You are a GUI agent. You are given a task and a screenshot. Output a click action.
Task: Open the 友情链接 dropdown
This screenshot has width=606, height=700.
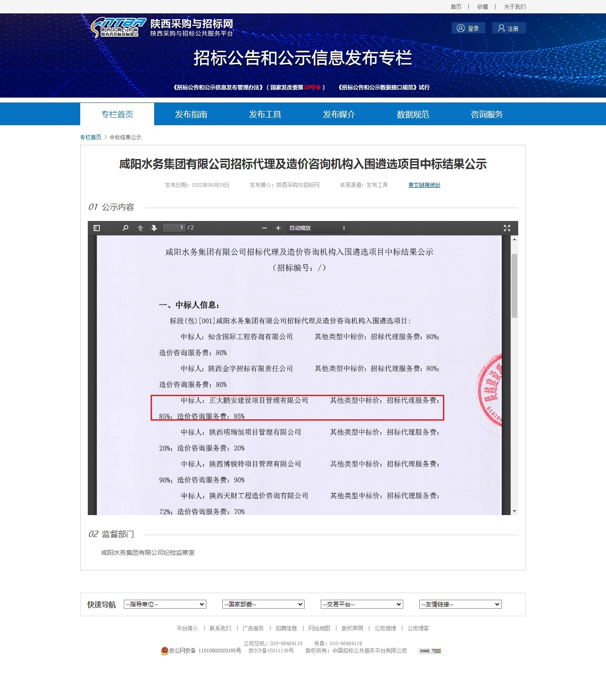[x=460, y=604]
